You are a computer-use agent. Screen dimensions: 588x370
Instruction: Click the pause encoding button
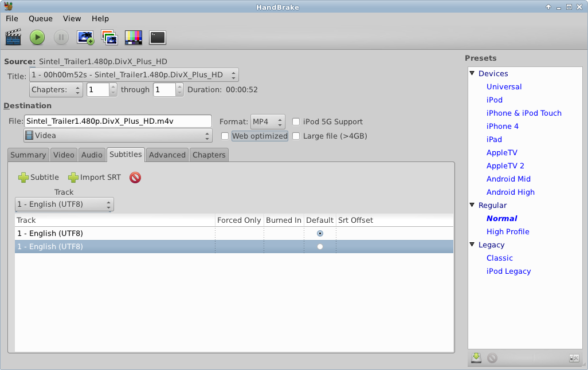pos(61,37)
